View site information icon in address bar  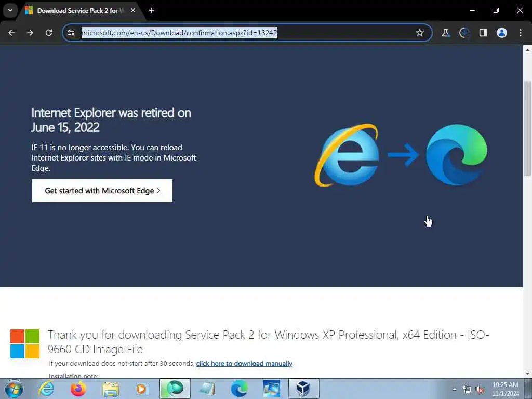71,33
